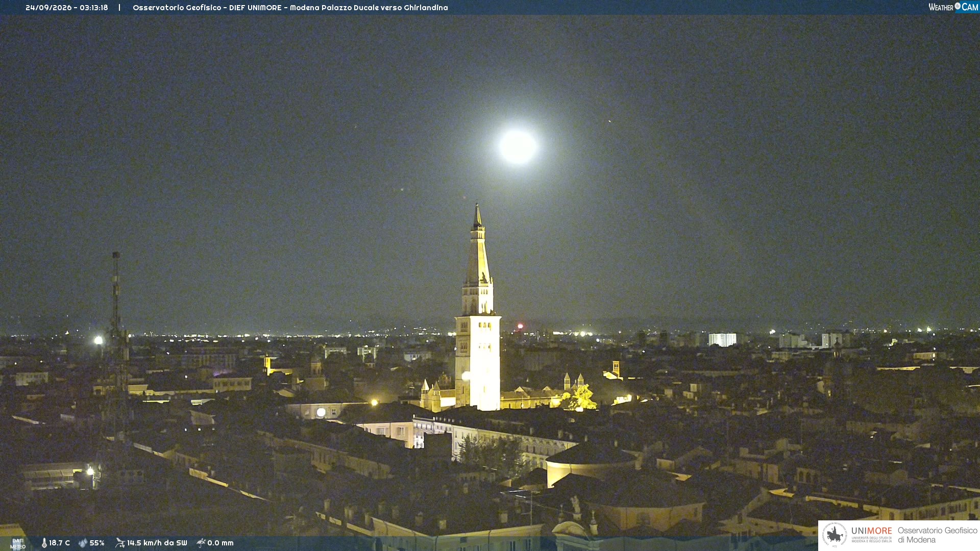Click the UNIMORE university crest emblem
Image resolution: width=980 pixels, height=551 pixels.
835,535
